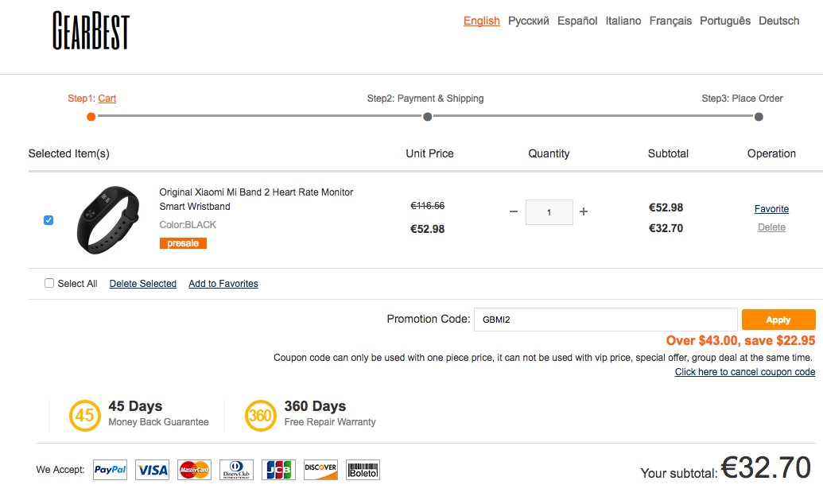The height and width of the screenshot is (504, 823).
Task: Click Delete Selected link
Action: tap(143, 284)
